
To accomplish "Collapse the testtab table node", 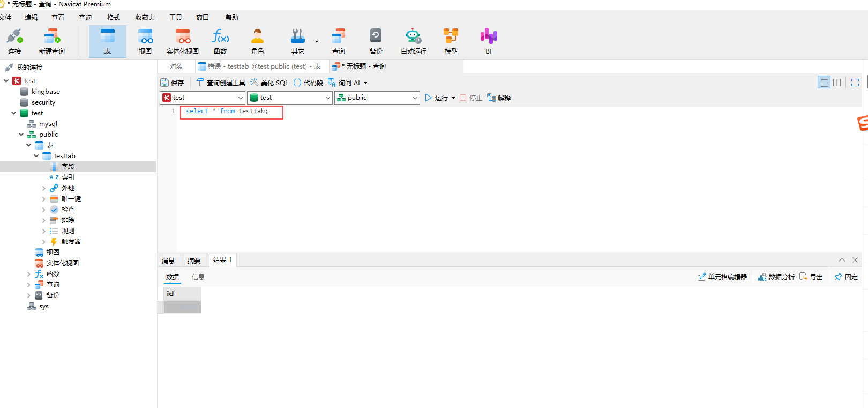I will (x=36, y=156).
